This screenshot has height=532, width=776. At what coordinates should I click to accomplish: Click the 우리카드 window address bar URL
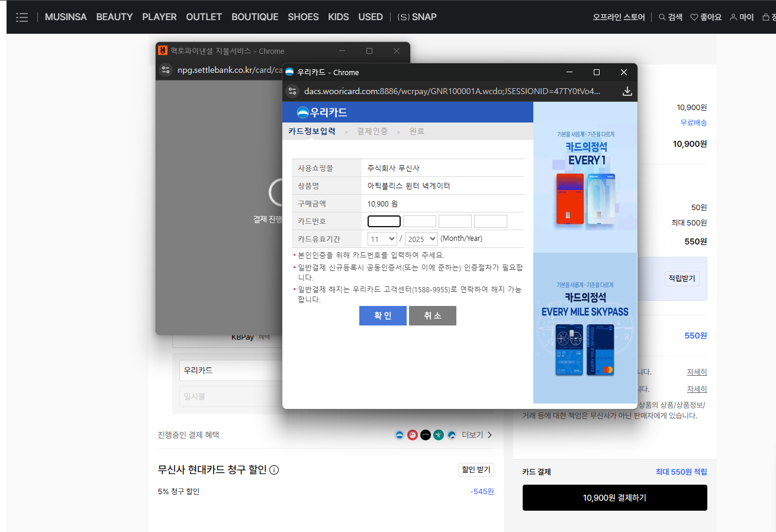pos(452,91)
